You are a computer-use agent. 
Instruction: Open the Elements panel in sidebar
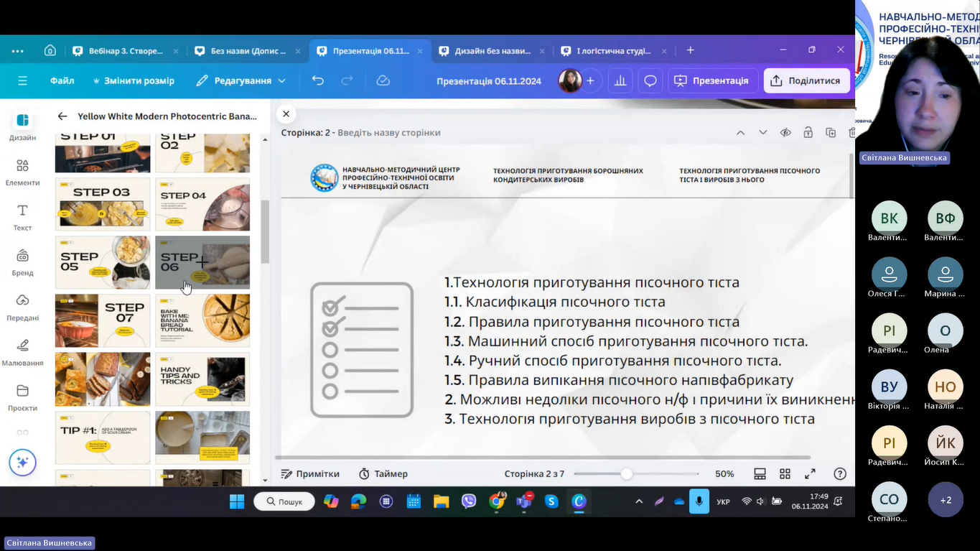click(22, 170)
